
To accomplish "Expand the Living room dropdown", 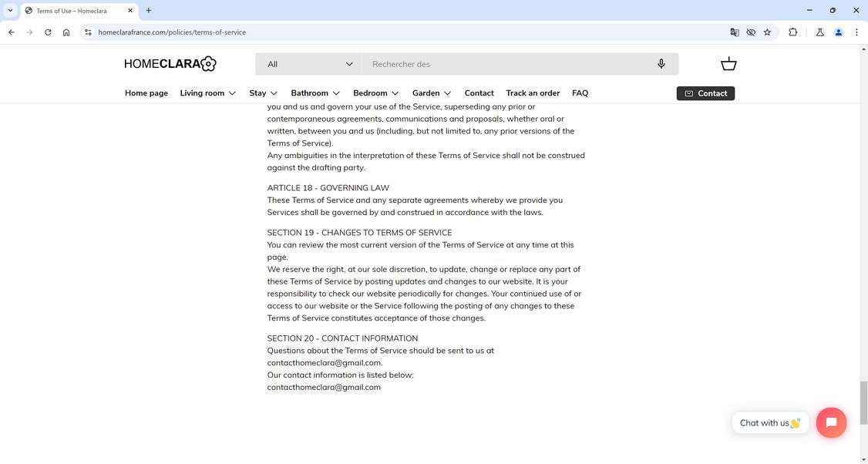I will [x=207, y=92].
